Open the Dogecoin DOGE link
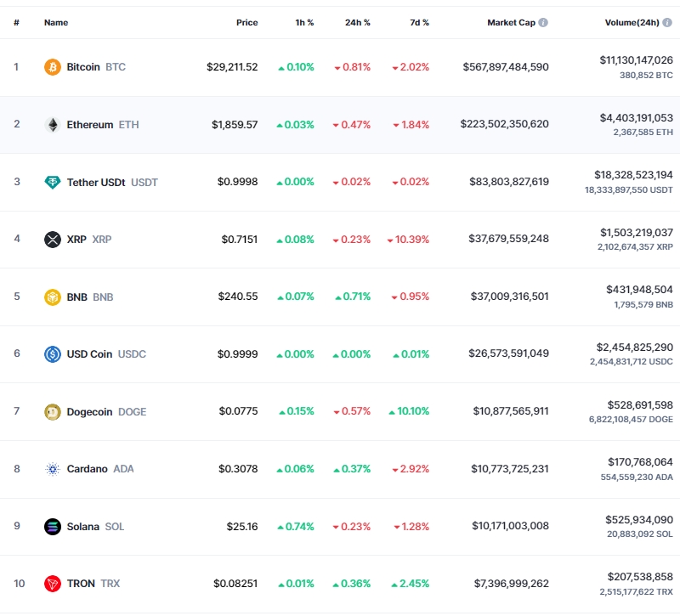The width and height of the screenshot is (680, 616). coord(106,412)
